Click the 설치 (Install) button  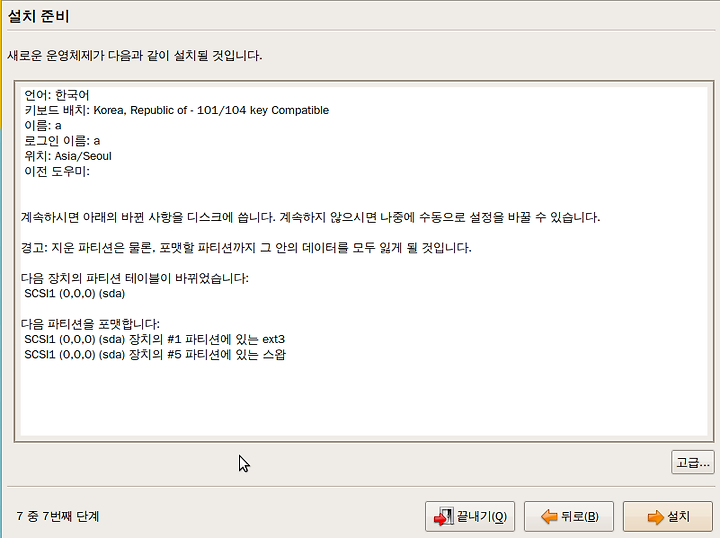point(668,517)
